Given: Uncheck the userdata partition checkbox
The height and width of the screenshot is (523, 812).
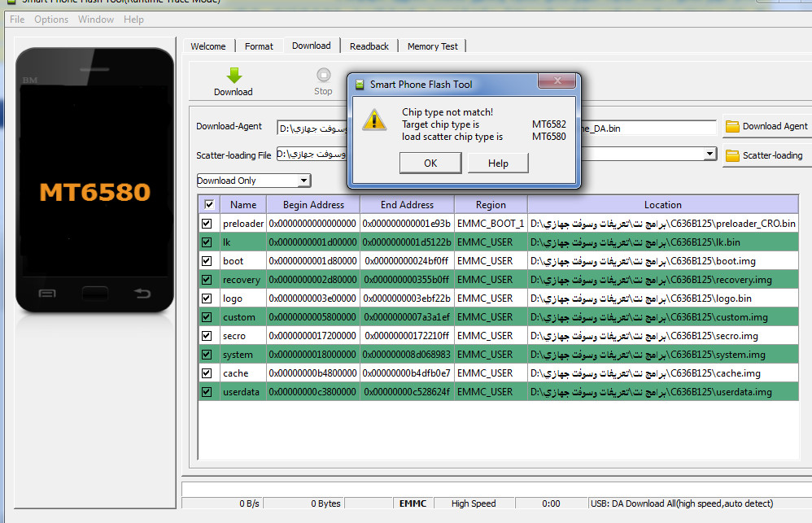Looking at the screenshot, I should pos(207,391).
